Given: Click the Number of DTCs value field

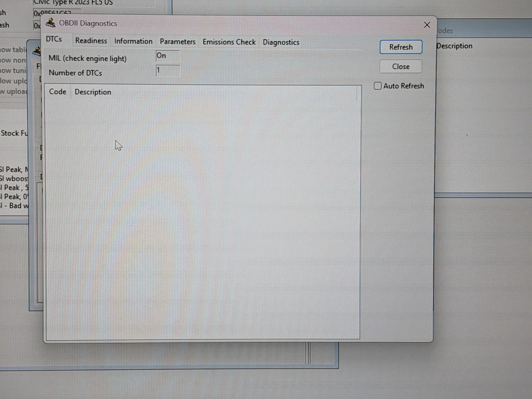Looking at the screenshot, I should click(x=167, y=70).
